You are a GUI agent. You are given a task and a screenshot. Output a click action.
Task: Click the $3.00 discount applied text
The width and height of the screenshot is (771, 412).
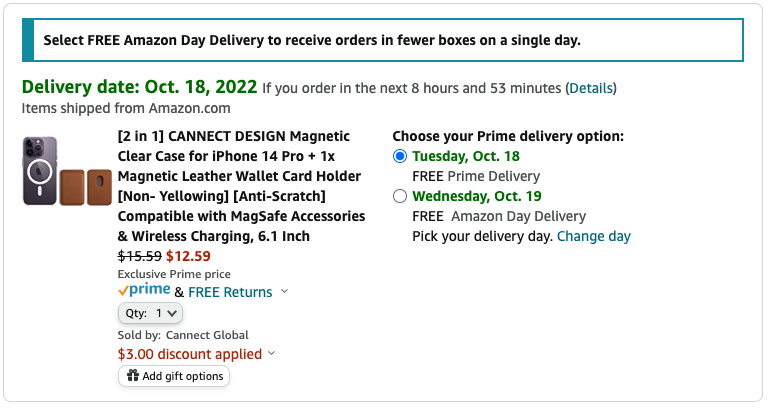pyautogui.click(x=190, y=354)
